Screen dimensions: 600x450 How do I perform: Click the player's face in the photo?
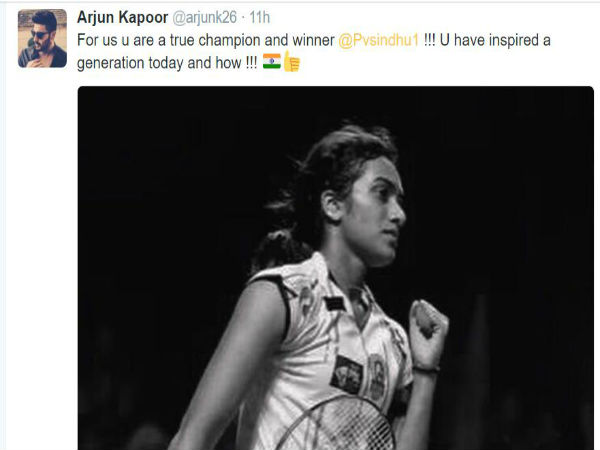pyautogui.click(x=379, y=220)
